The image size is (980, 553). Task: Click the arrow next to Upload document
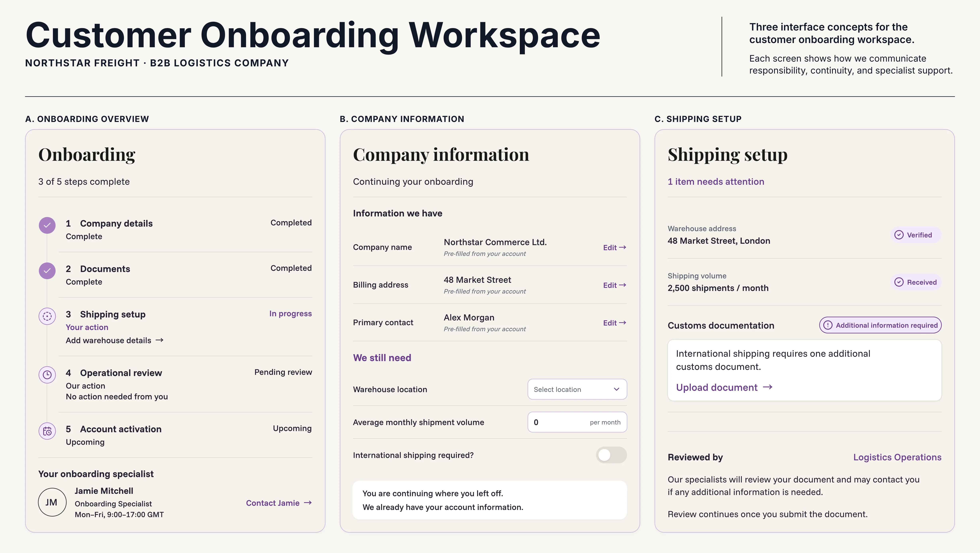tap(768, 387)
